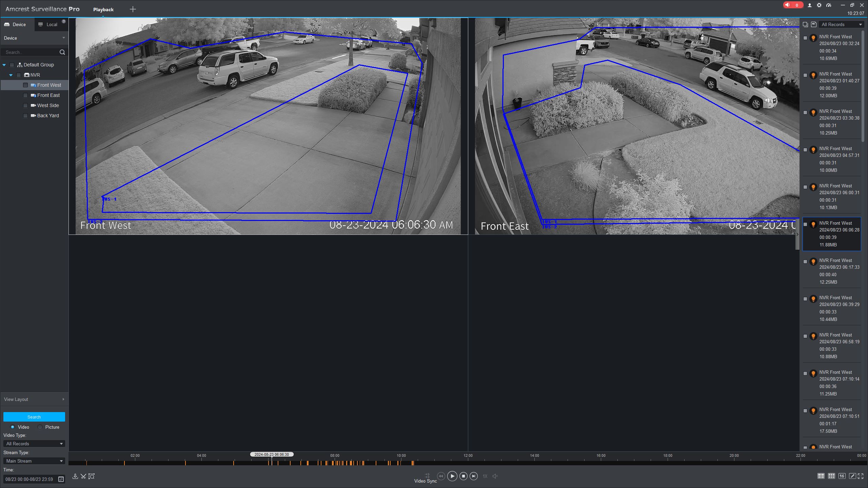Open the Video Type All Records dropdown
868x488 pixels.
34,444
